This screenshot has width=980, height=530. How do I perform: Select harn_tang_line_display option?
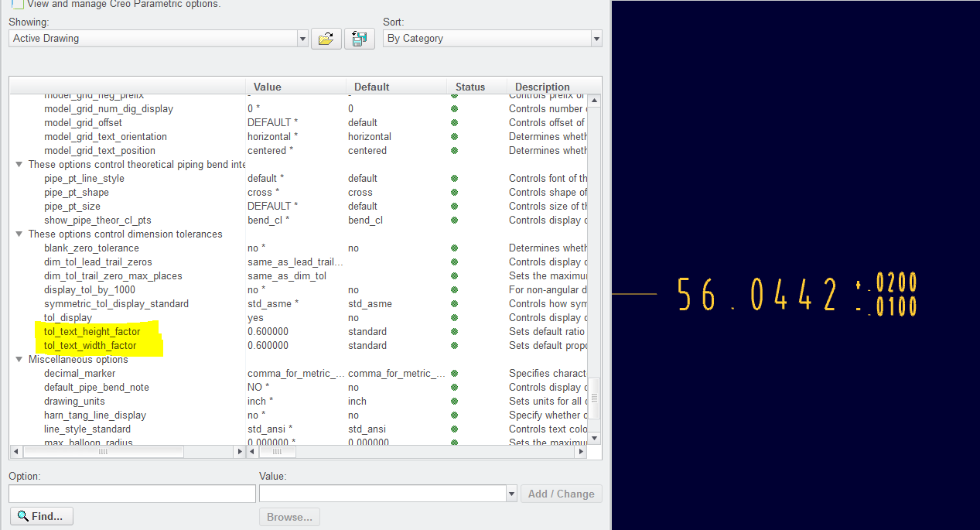point(95,415)
